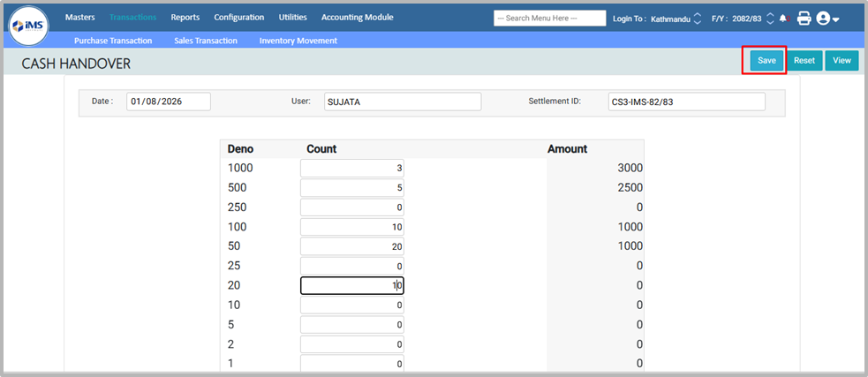Screen dimensions: 868x377
Task: Open the Accounting Module menu
Action: [x=357, y=17]
